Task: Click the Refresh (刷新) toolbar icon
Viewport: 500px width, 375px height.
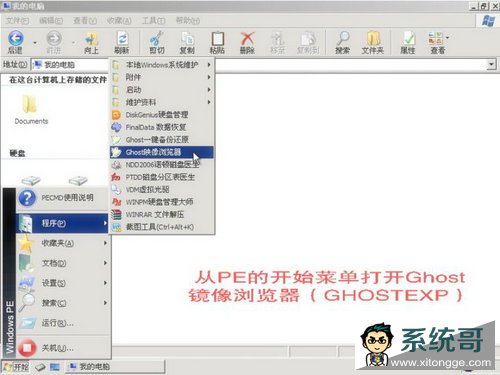Action: (122, 39)
